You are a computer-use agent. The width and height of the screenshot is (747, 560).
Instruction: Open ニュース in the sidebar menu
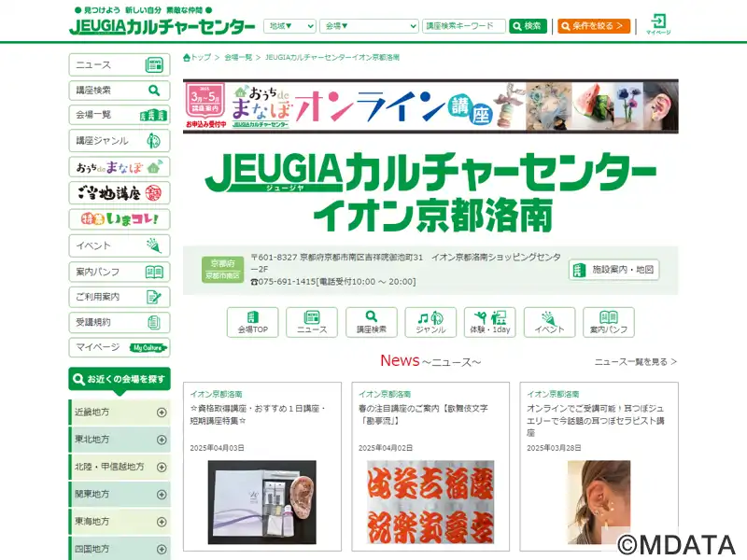pos(120,64)
